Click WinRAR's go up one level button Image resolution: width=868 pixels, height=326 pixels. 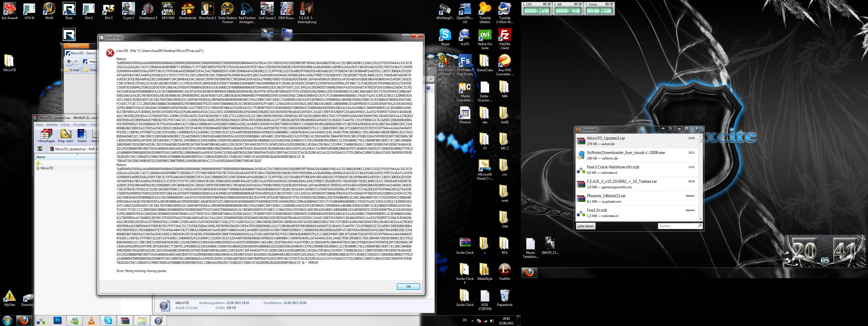[40, 149]
